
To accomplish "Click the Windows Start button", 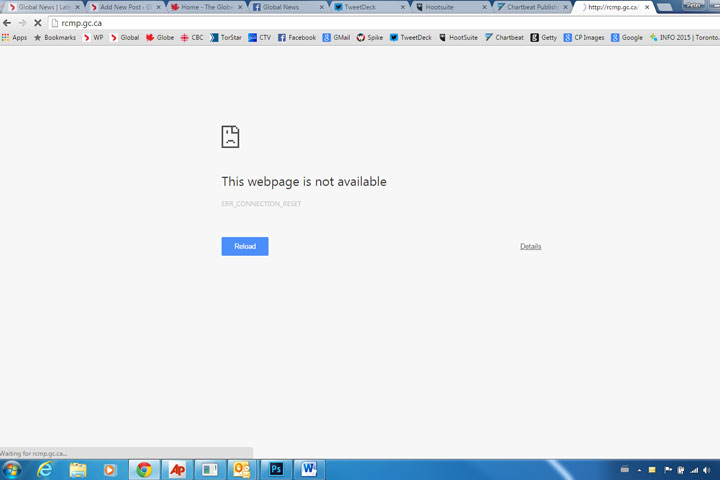I will 12,469.
